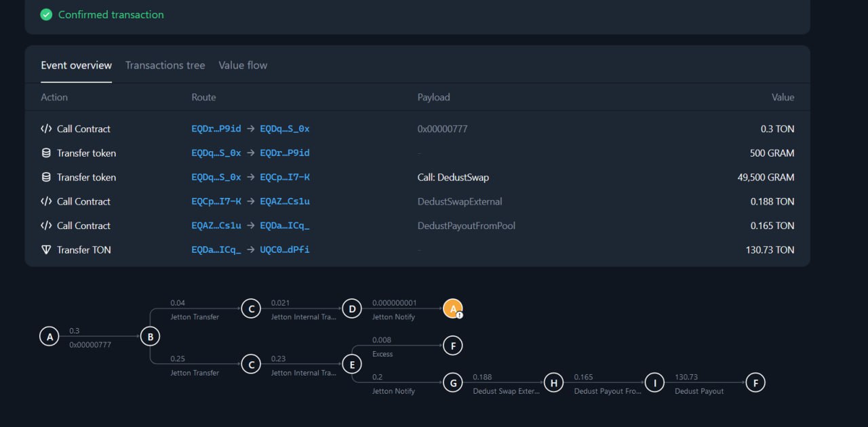The width and height of the screenshot is (868, 427).
Task: Click the code icon in the 0.3 TON row
Action: click(46, 129)
